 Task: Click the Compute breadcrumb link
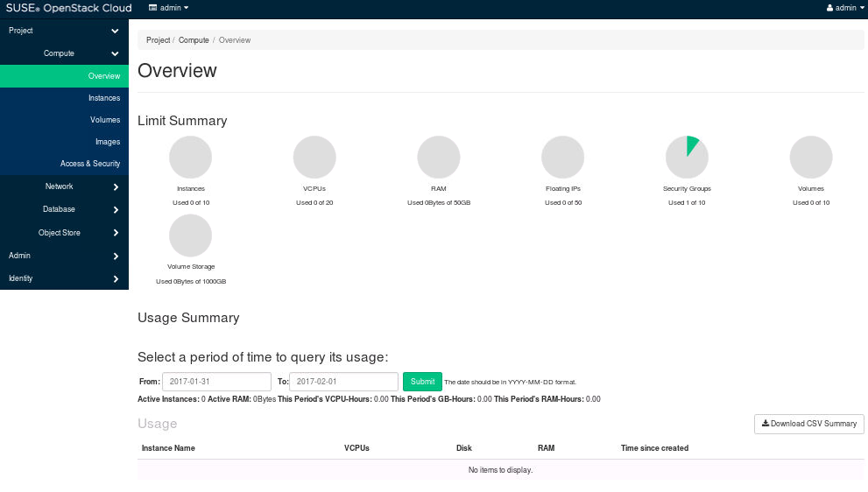194,40
